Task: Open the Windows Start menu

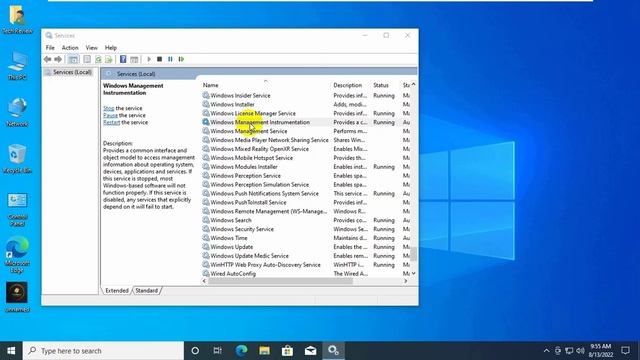Action: tap(11, 351)
